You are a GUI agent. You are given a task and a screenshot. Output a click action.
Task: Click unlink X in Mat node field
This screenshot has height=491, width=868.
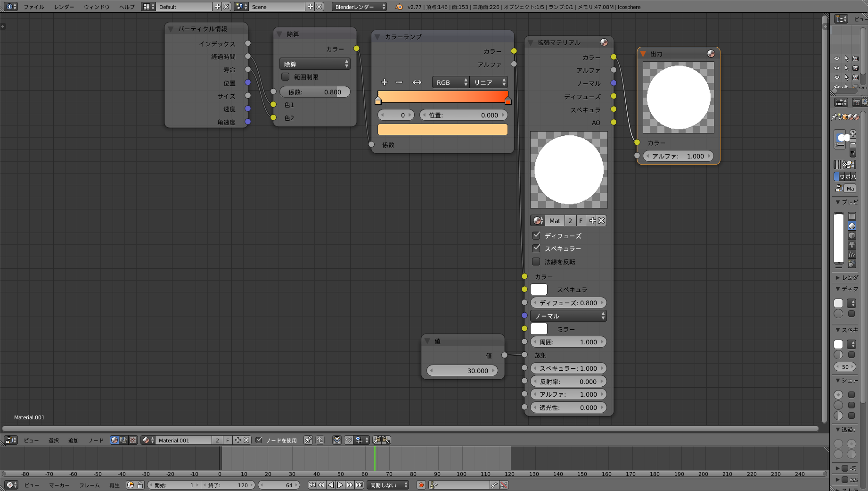point(601,221)
